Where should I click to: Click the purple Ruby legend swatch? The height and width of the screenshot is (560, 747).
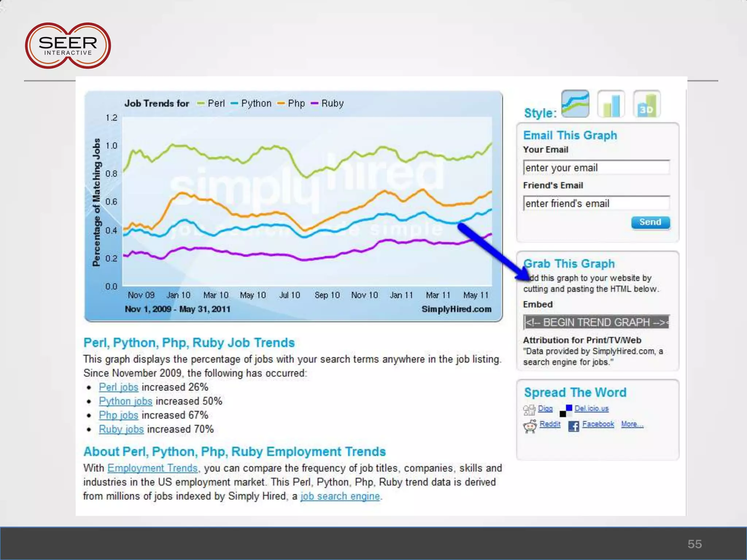[x=314, y=104]
